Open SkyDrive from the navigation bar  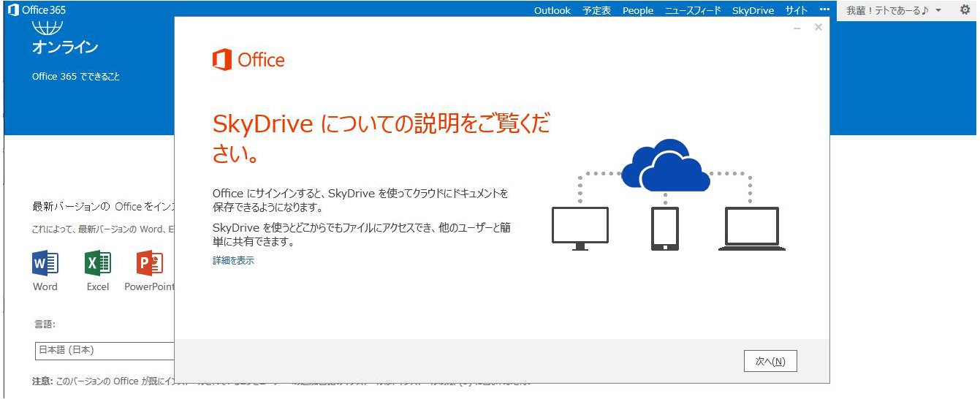[753, 10]
